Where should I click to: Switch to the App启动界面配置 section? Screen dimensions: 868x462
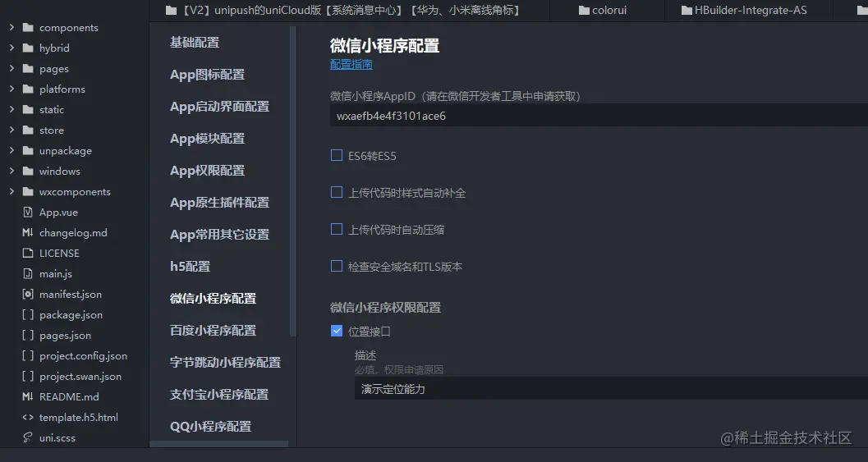[219, 106]
